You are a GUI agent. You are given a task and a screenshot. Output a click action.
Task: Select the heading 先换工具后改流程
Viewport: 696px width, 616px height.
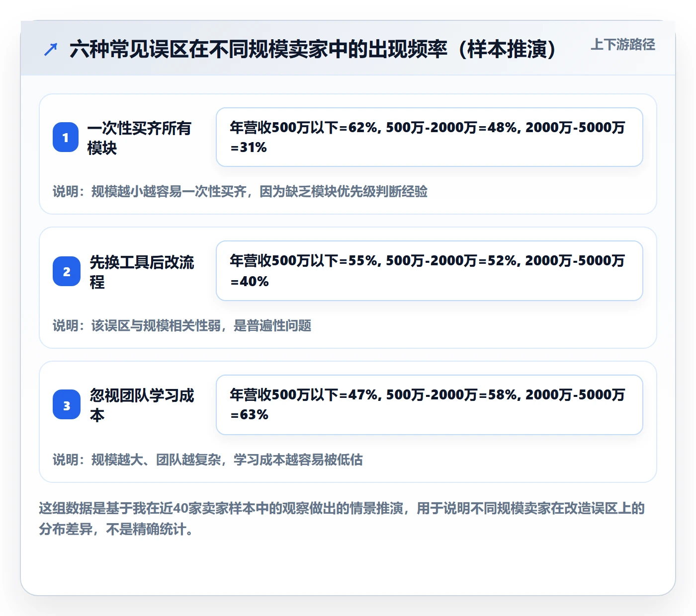tap(142, 272)
